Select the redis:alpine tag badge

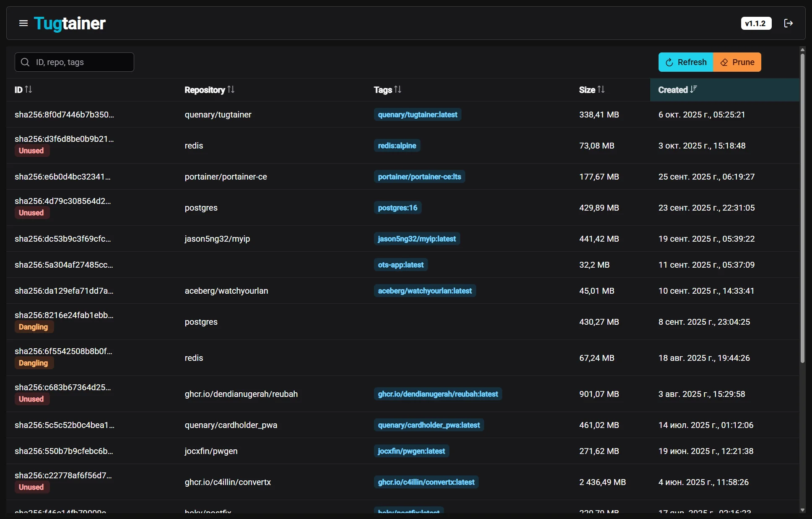tap(397, 145)
